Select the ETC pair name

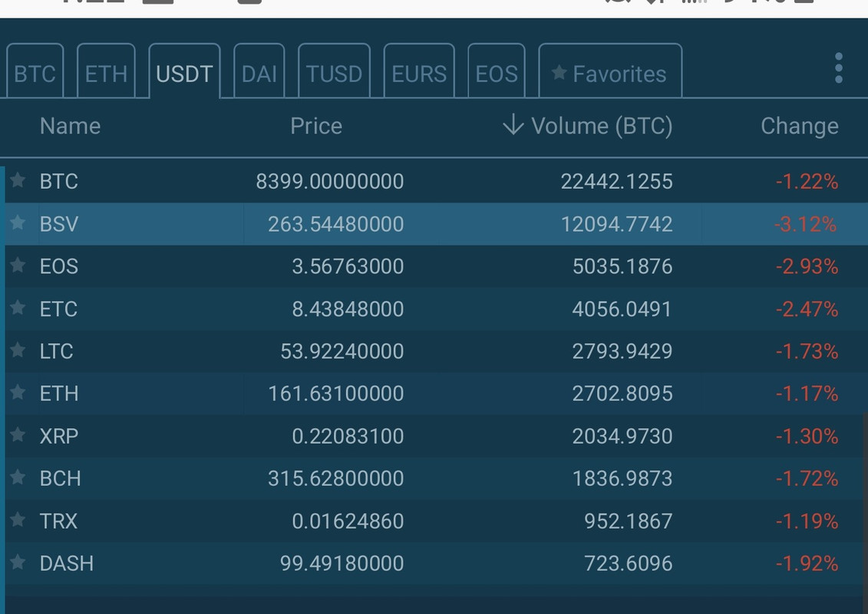pos(58,309)
